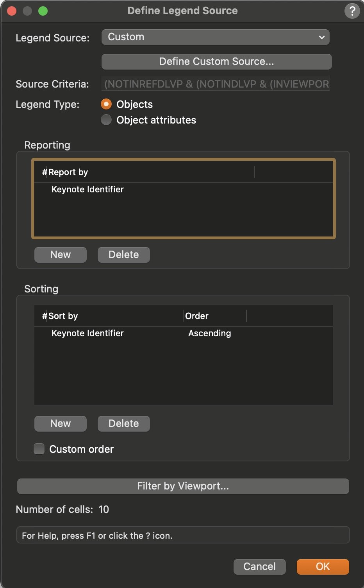Dismiss changes using Cancel
This screenshot has height=588, width=364.
259,566
